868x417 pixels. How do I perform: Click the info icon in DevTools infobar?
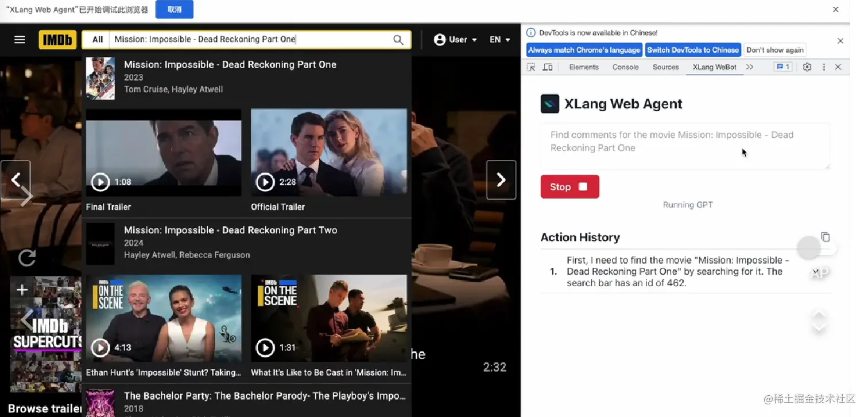pyautogui.click(x=531, y=33)
